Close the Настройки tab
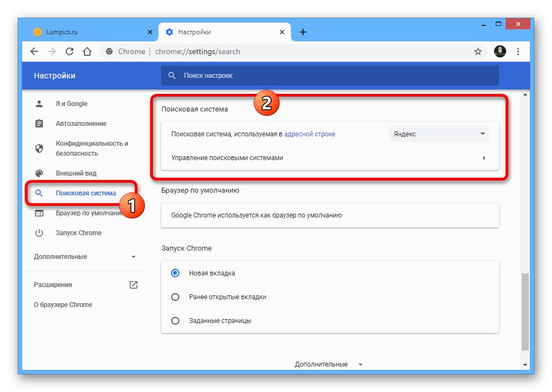The width and height of the screenshot is (552, 392). tap(282, 32)
